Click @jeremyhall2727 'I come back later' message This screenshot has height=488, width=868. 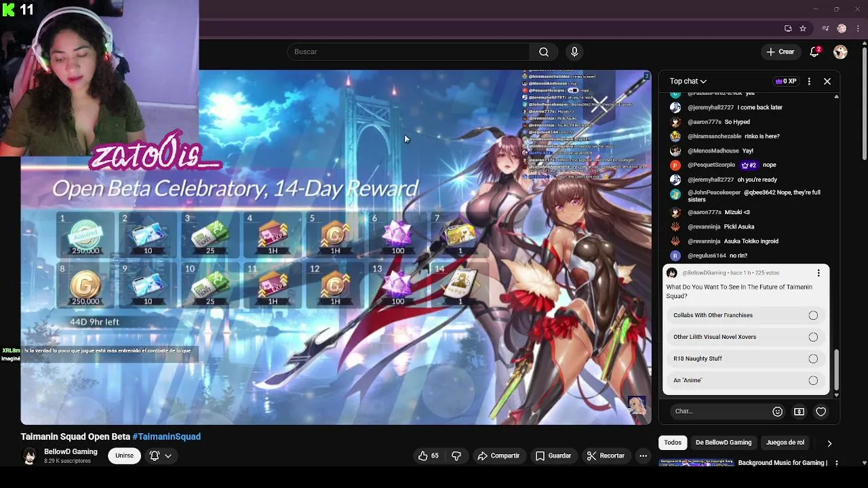click(726, 108)
